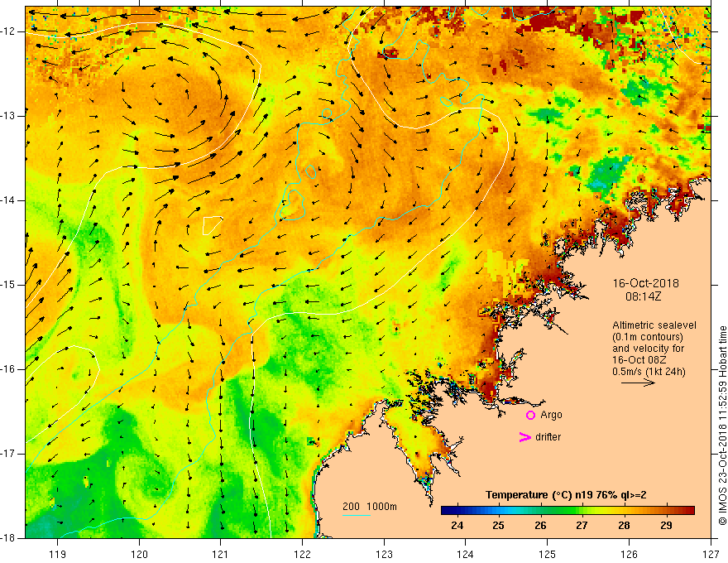Click the '121' longitude axis label

pos(221,554)
